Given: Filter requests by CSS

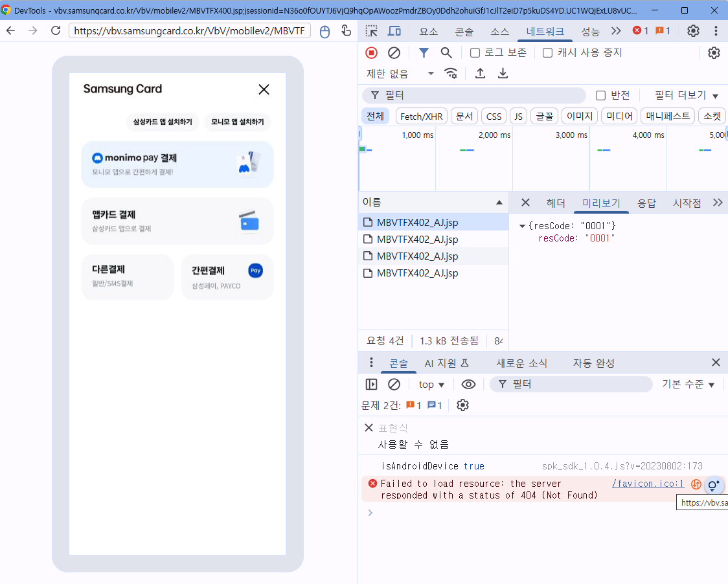Looking at the screenshot, I should 494,116.
